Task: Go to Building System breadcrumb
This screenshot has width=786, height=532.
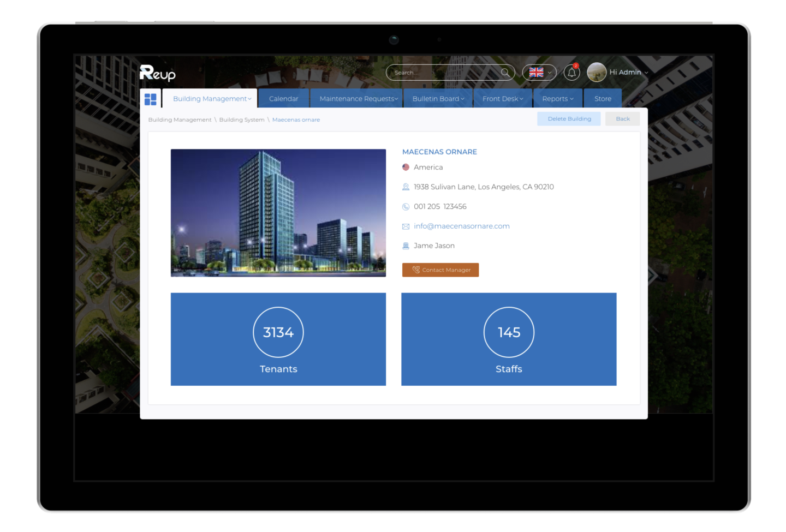Action: 242,120
